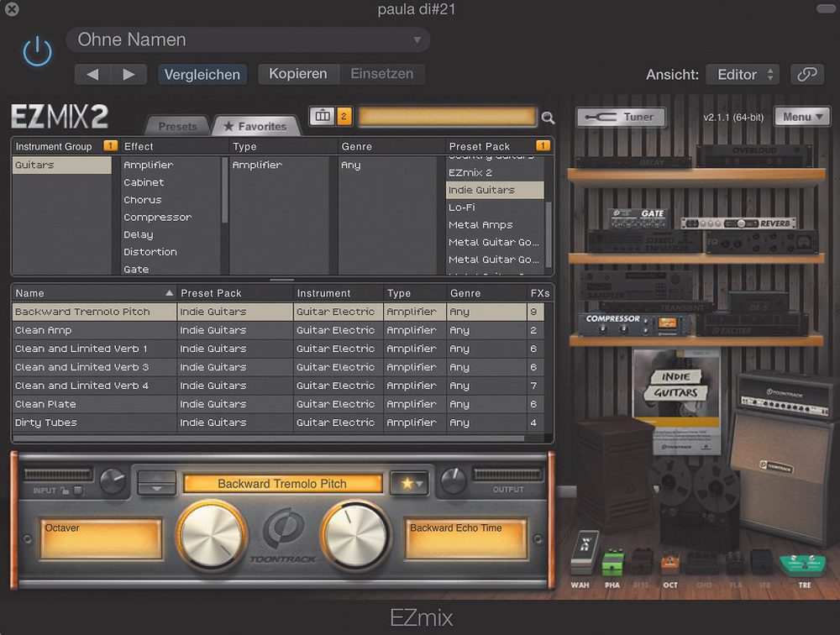Click the Backward Tremolo Pitch name display

pos(282,484)
